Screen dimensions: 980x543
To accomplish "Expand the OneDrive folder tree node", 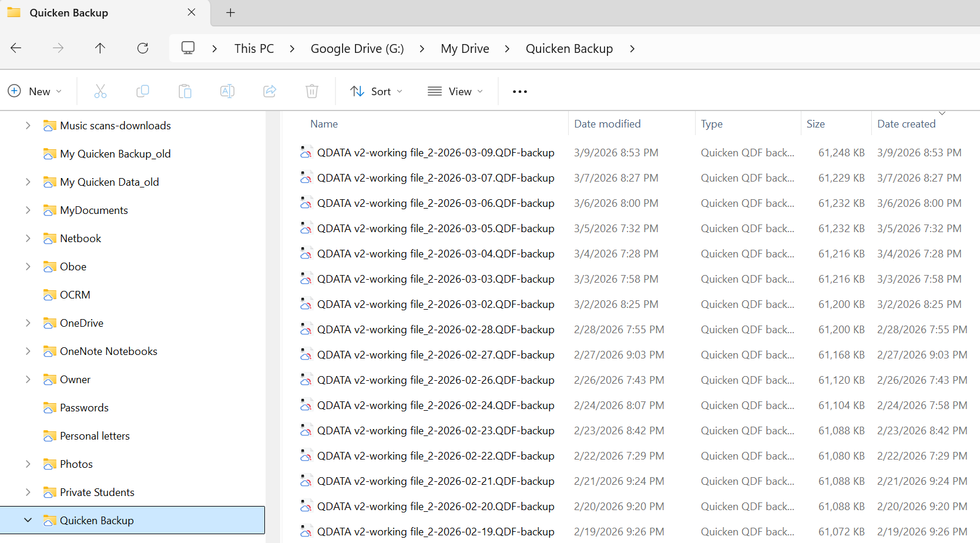I will click(x=28, y=323).
